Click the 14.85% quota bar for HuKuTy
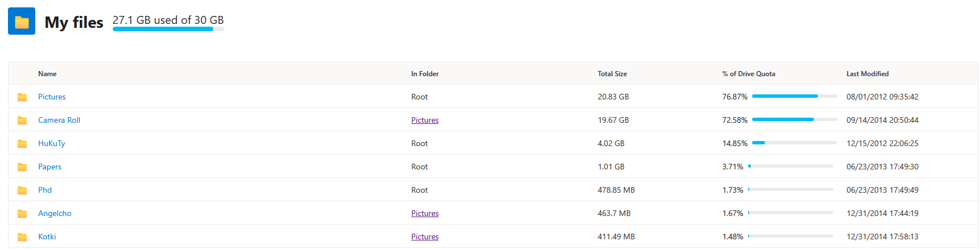This screenshot has width=980, height=249. pyautogui.click(x=795, y=143)
